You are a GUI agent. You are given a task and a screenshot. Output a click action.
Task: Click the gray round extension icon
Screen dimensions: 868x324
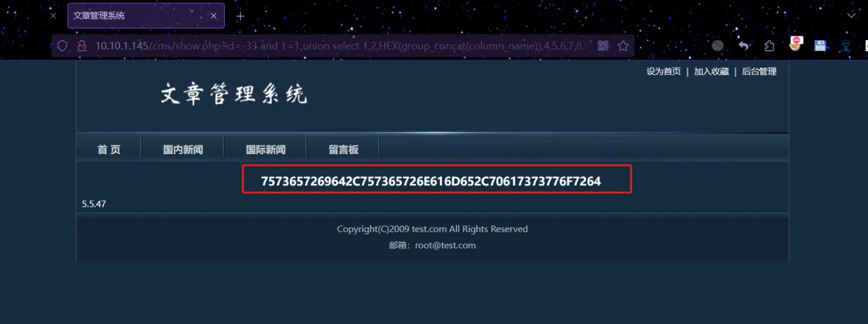[718, 46]
